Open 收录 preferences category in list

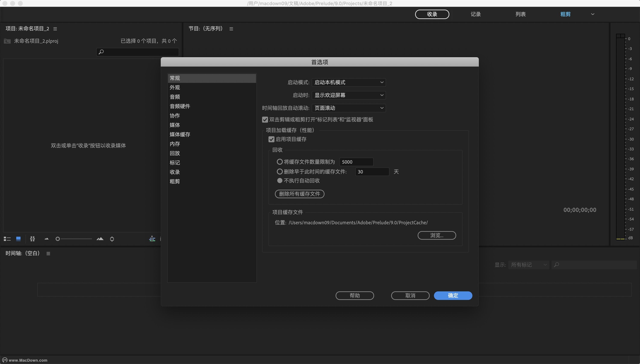212,172
